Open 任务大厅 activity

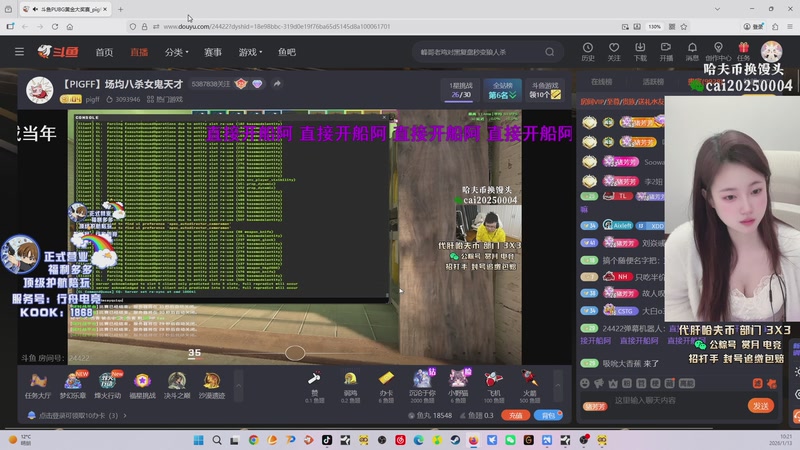38,386
